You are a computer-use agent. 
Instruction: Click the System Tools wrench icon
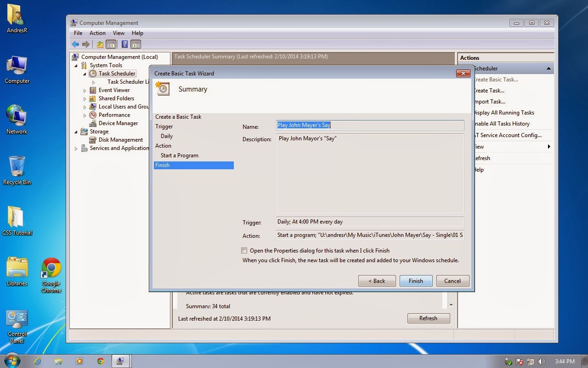click(x=85, y=65)
